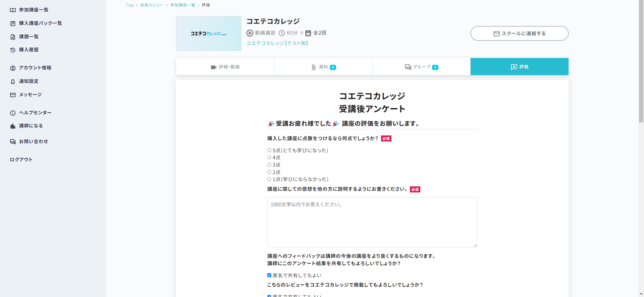Click the account icon beside アカウント情報
Screen dimensions: 644x297
click(13, 68)
